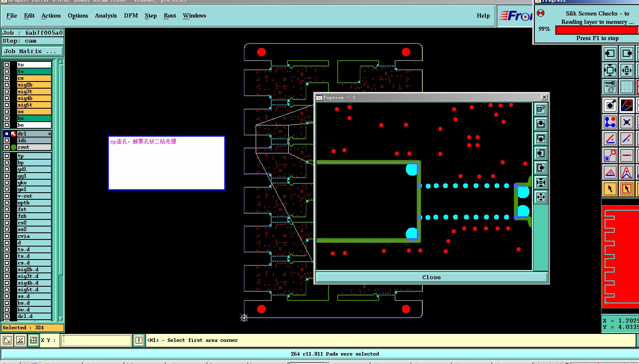The height and width of the screenshot is (364, 639).
Task: Open the Actions menu
Action: 51,15
